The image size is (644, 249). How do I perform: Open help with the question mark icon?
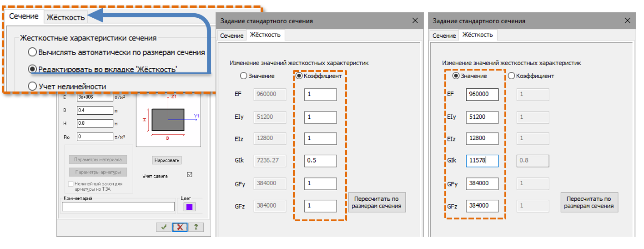point(196,227)
